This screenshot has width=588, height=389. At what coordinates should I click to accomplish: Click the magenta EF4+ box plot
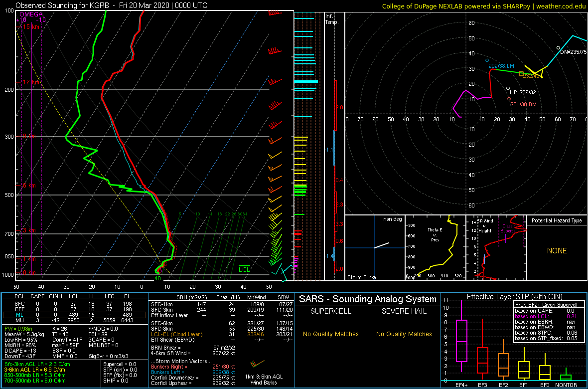[461, 341]
